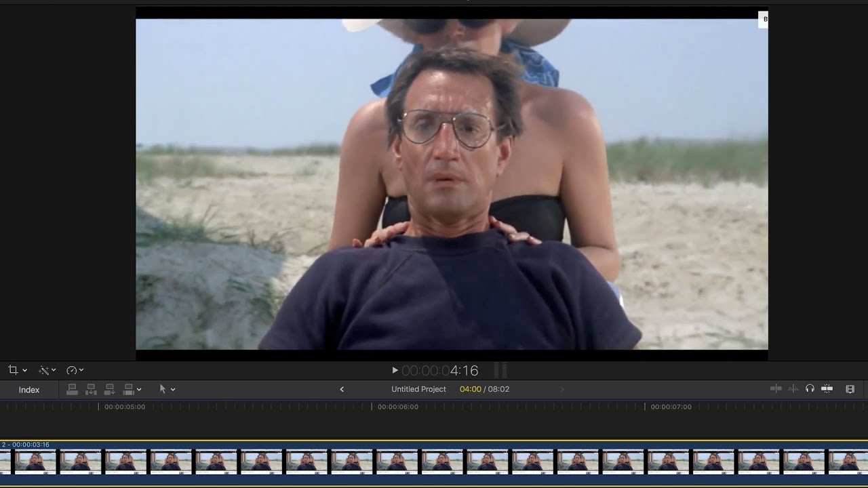
Task: Toggle solo headphones icon
Action: (810, 388)
